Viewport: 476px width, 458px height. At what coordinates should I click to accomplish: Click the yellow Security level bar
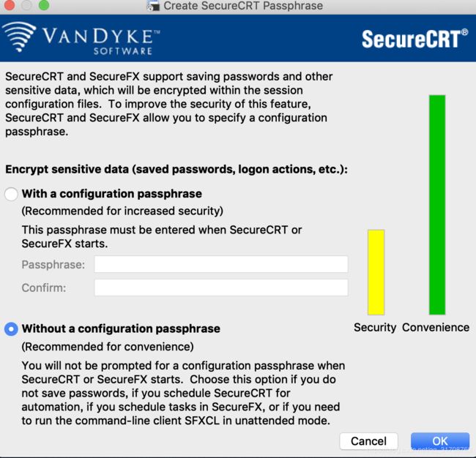click(x=376, y=272)
